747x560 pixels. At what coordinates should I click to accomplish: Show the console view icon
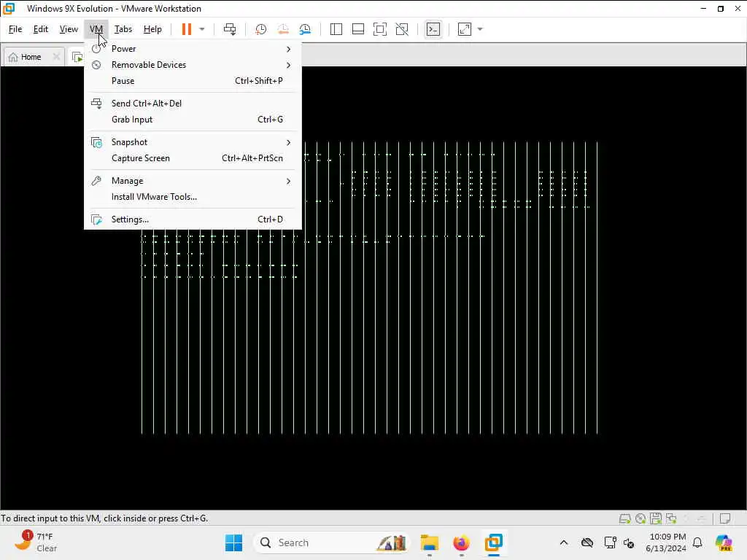point(433,29)
